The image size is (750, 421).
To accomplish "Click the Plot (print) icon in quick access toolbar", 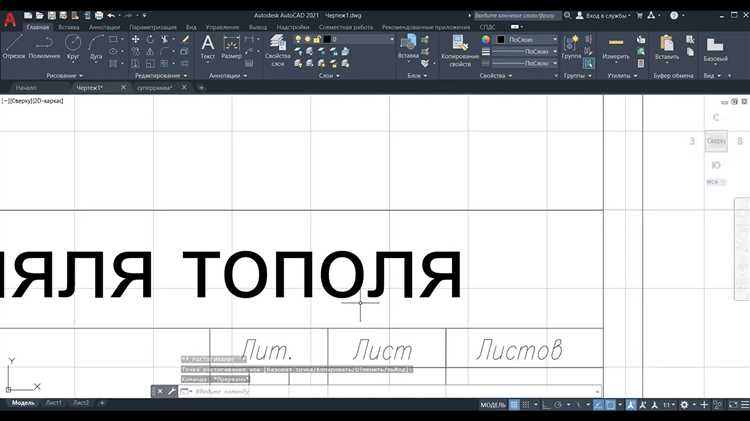I will [x=99, y=15].
